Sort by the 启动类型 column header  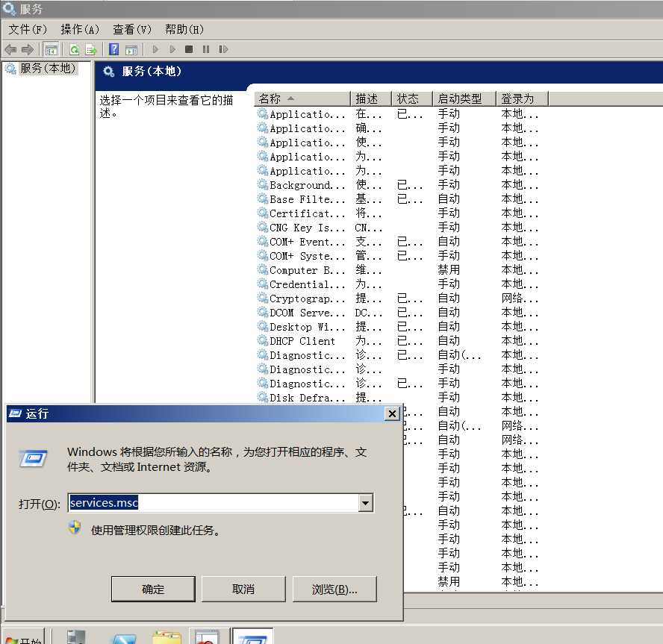click(464, 99)
